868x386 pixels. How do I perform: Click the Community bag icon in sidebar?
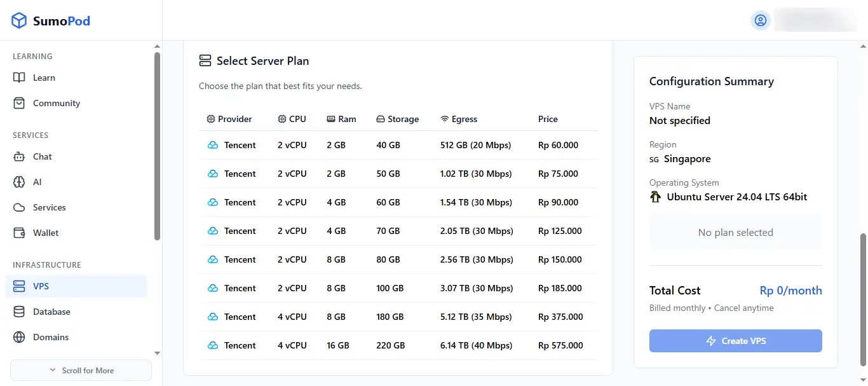point(20,103)
